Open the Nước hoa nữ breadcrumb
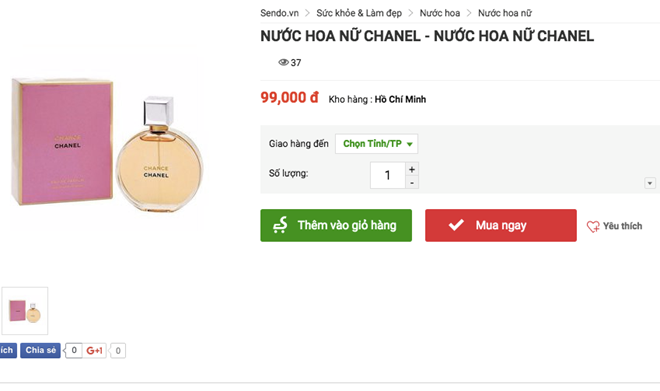The width and height of the screenshot is (660, 391). [505, 13]
